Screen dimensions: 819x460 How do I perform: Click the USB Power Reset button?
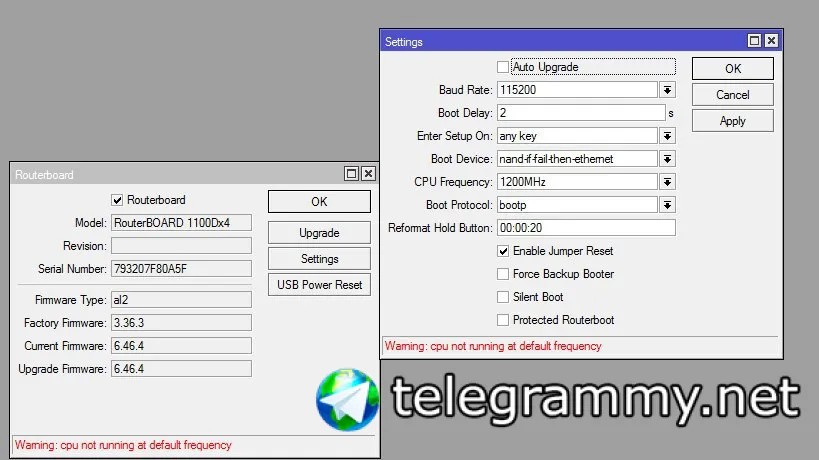pos(319,285)
